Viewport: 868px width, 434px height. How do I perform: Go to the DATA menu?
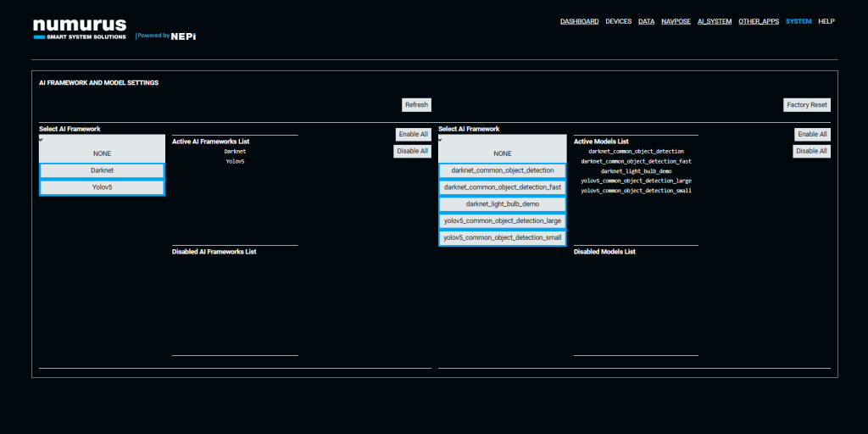(646, 21)
